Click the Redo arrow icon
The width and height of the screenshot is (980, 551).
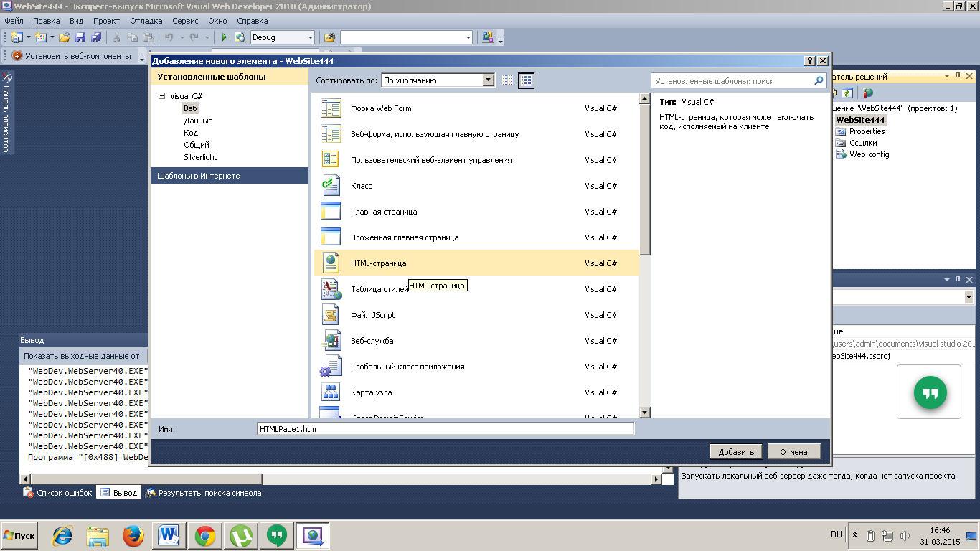194,37
